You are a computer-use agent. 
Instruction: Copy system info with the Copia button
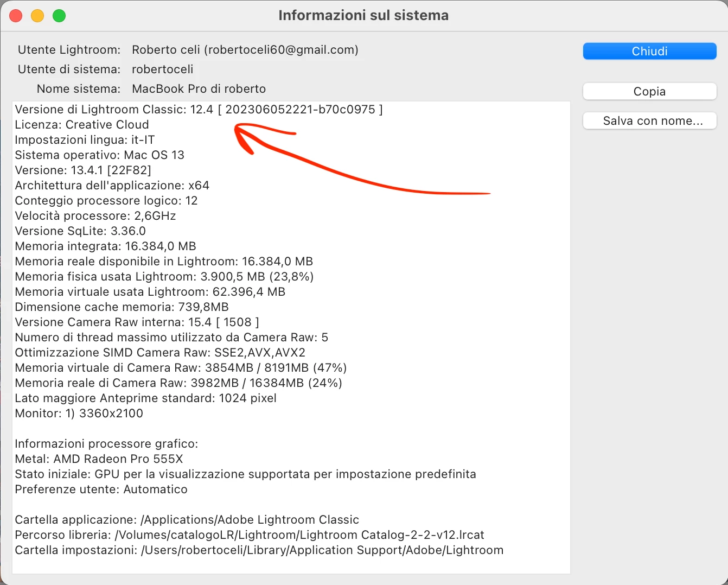tap(649, 91)
